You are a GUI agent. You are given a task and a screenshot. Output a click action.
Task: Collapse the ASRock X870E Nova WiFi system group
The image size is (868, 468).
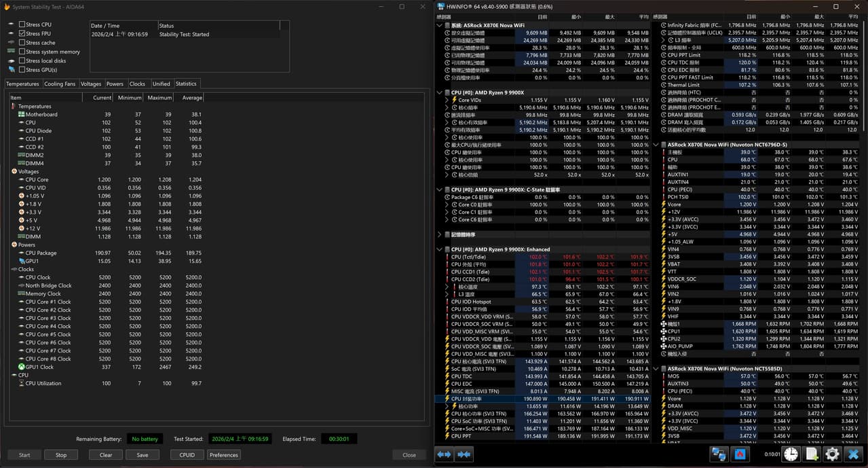440,25
